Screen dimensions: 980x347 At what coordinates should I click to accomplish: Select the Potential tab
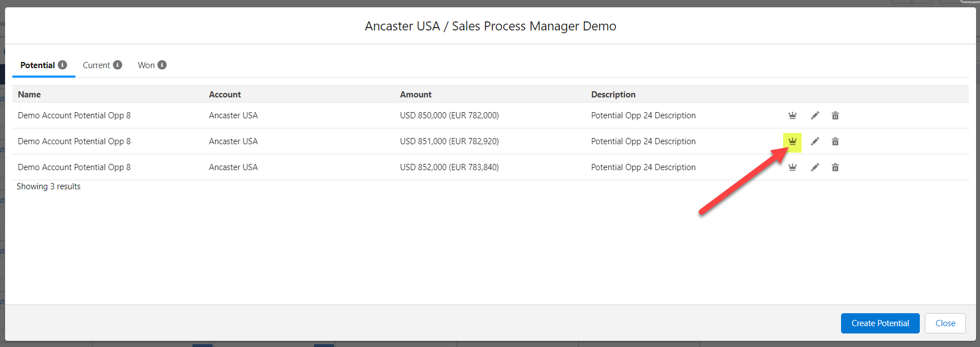(38, 65)
